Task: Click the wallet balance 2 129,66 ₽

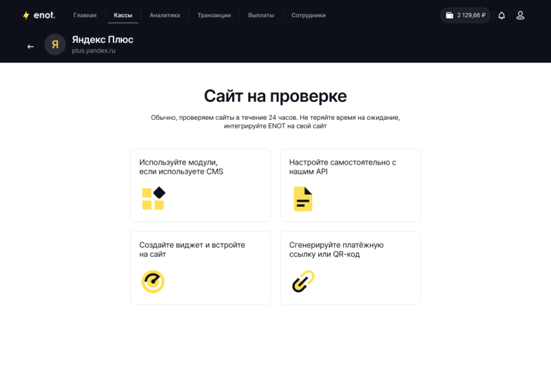Action: pos(466,15)
